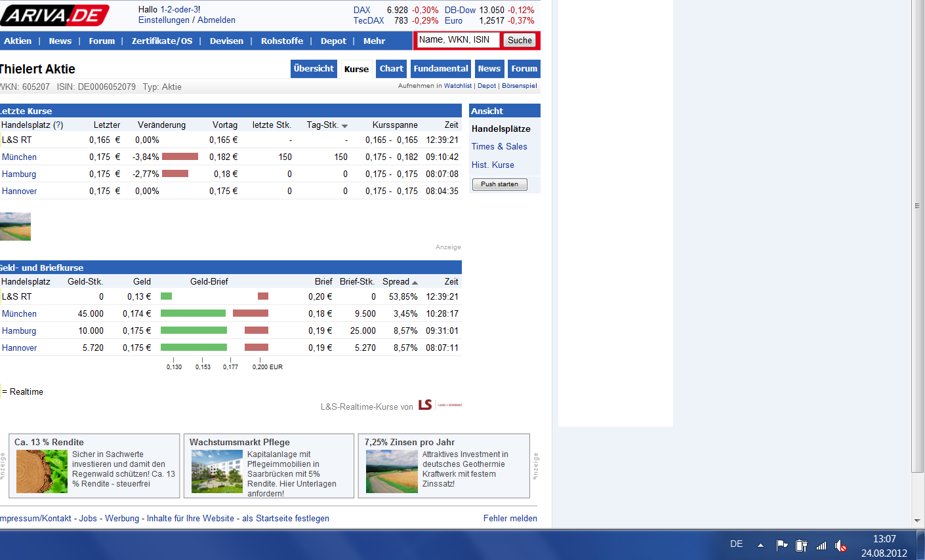Open Forum in the blue navigation bar
Screen dimensions: 925x560
[102, 41]
